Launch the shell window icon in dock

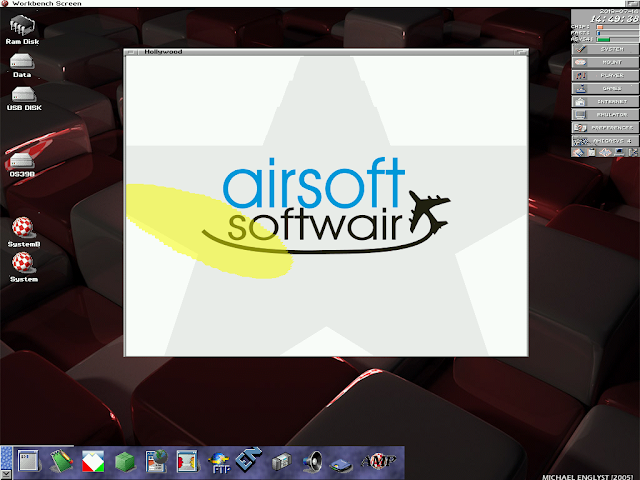tap(29, 461)
